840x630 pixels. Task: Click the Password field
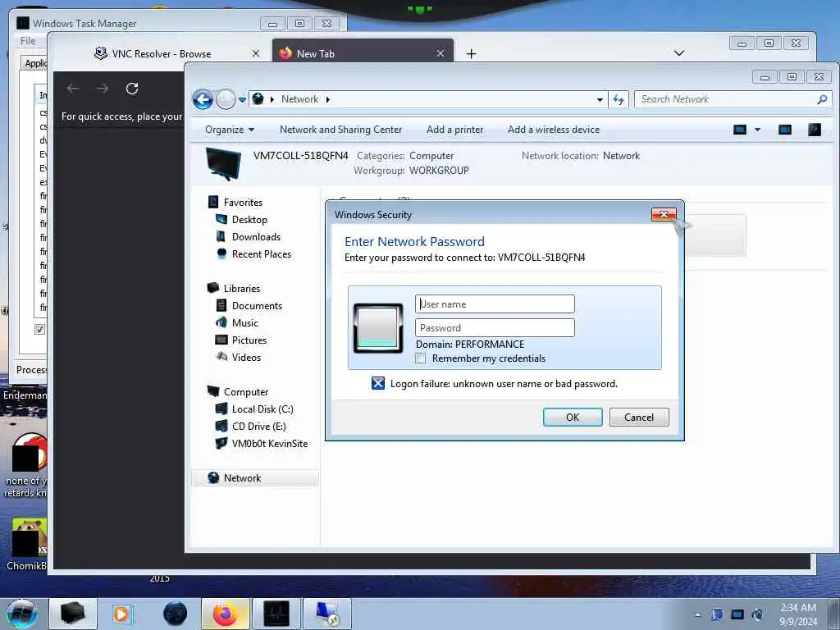click(495, 328)
